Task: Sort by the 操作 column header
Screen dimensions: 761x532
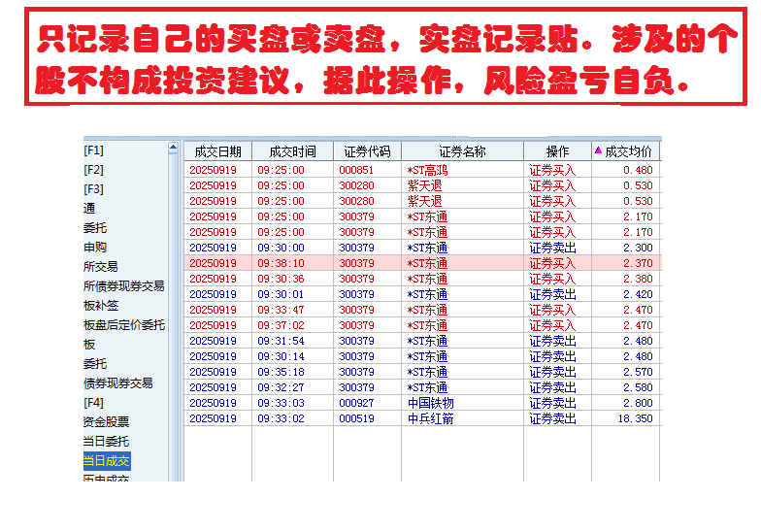Action: coord(557,151)
